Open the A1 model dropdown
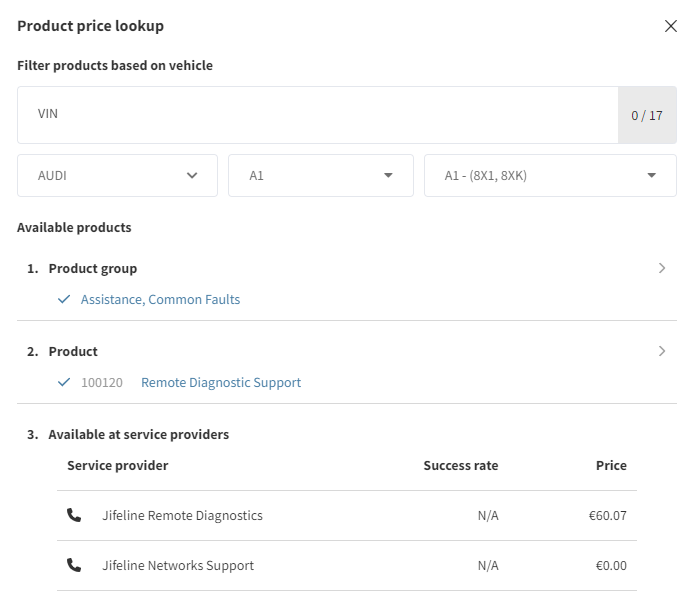The width and height of the screenshot is (691, 612). (x=320, y=175)
